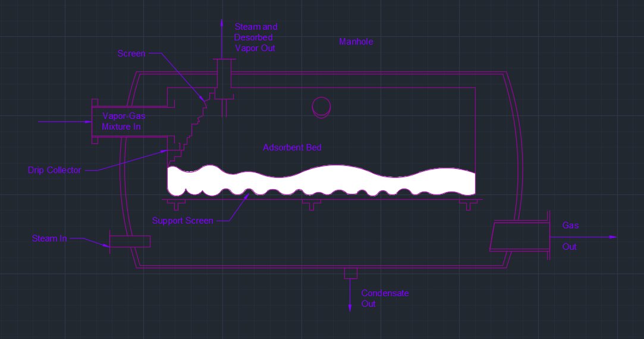Image resolution: width=644 pixels, height=339 pixels.
Task: Click the Steam In nozzle rectangle
Action: 130,241
